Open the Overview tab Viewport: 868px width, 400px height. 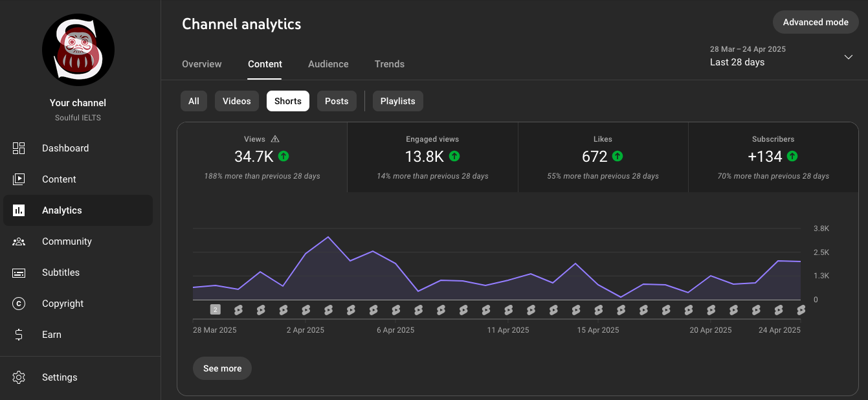[x=202, y=64]
